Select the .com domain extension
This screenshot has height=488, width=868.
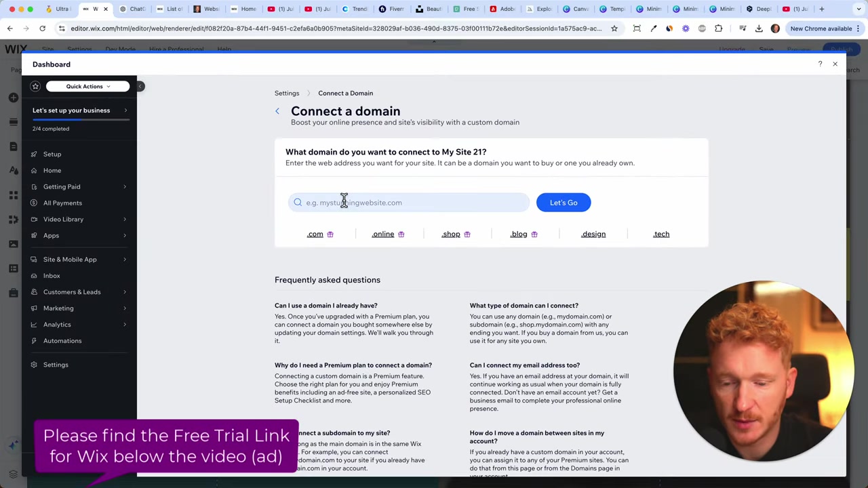point(315,234)
